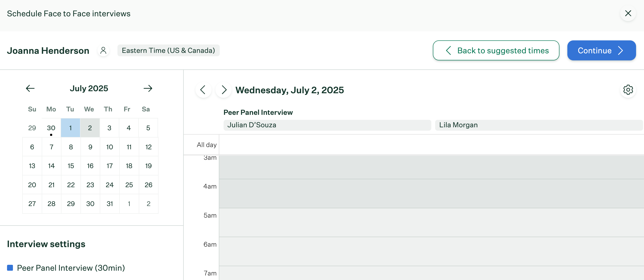Jump to July 30 in the calendar
The image size is (644, 280).
90,204
